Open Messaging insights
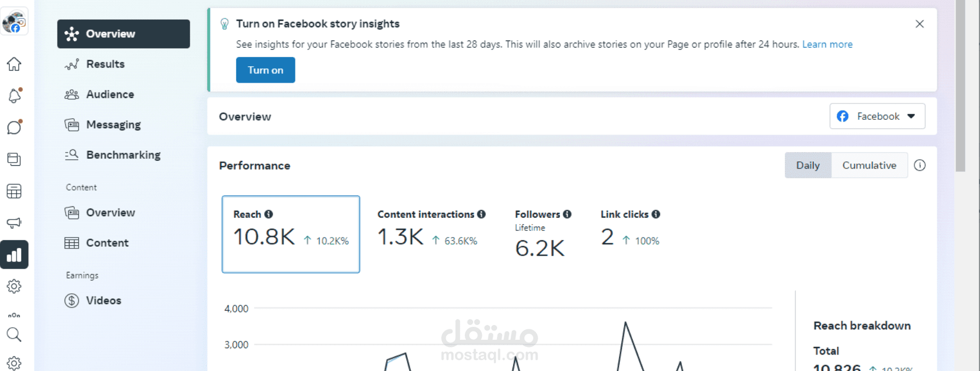 [124, 125]
